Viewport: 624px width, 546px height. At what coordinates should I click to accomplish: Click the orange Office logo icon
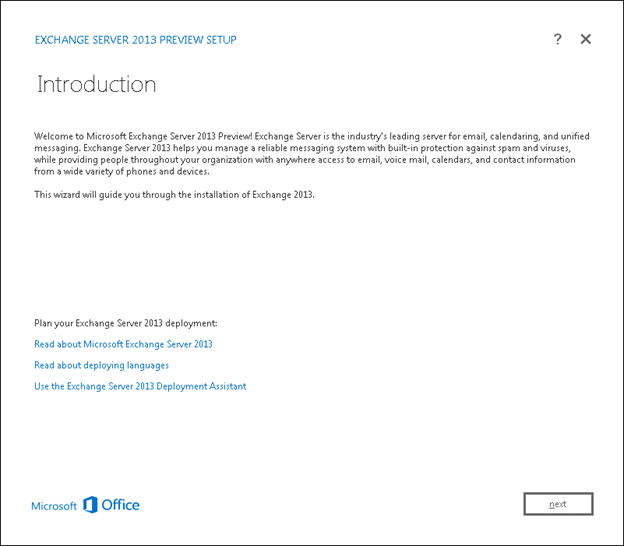[91, 505]
